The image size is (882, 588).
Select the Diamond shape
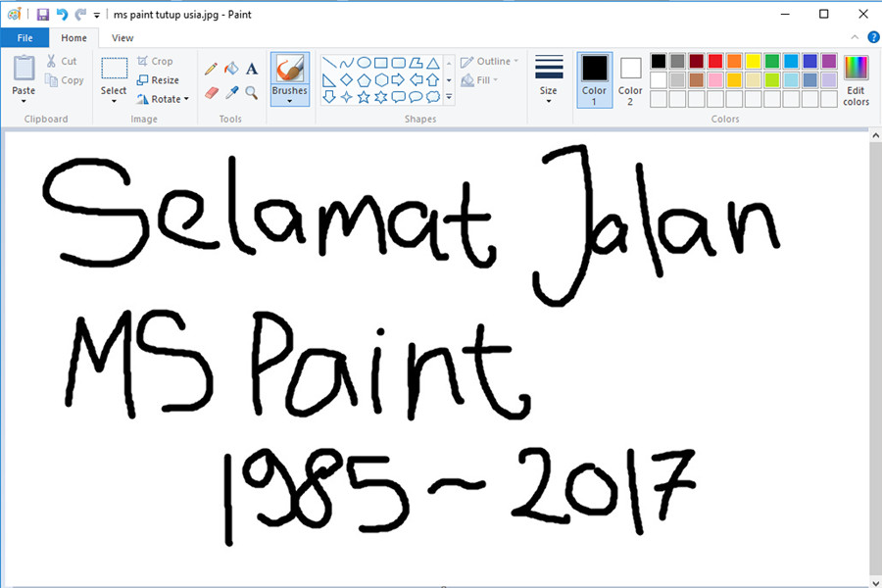[x=347, y=80]
